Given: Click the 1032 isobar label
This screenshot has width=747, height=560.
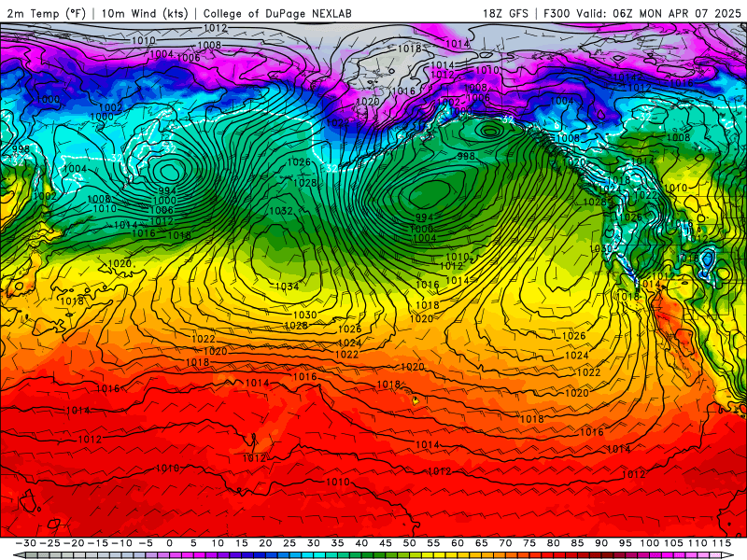Looking at the screenshot, I should (x=281, y=211).
